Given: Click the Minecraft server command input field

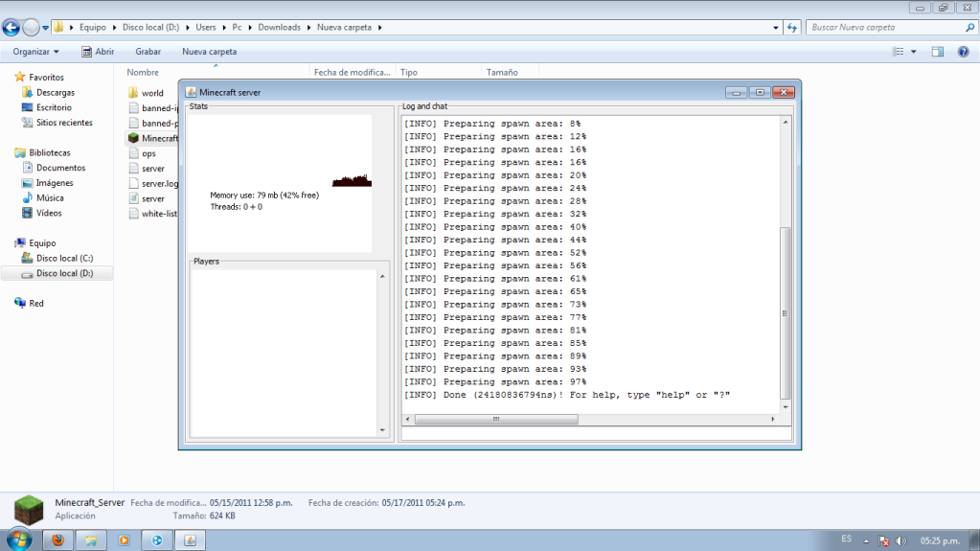Looking at the screenshot, I should [596, 433].
